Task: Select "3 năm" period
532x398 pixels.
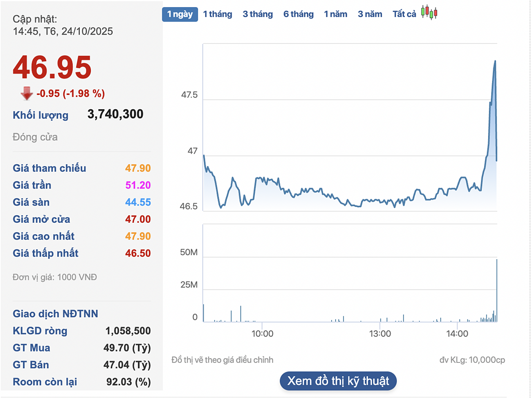Action: [x=370, y=14]
